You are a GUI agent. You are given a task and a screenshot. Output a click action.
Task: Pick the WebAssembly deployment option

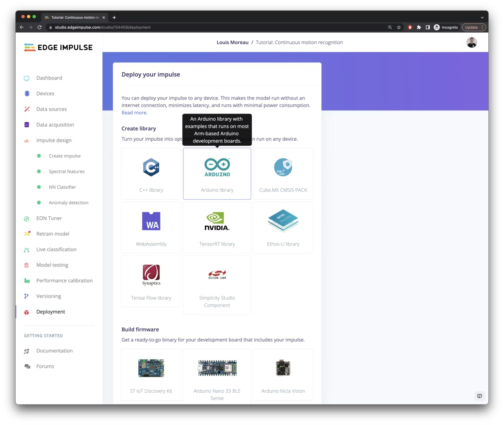[x=151, y=227]
